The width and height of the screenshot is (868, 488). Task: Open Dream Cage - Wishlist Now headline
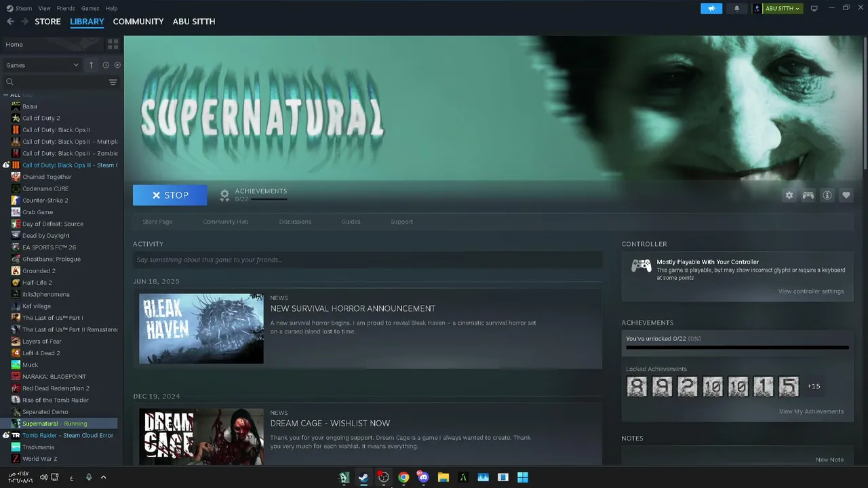[330, 424]
